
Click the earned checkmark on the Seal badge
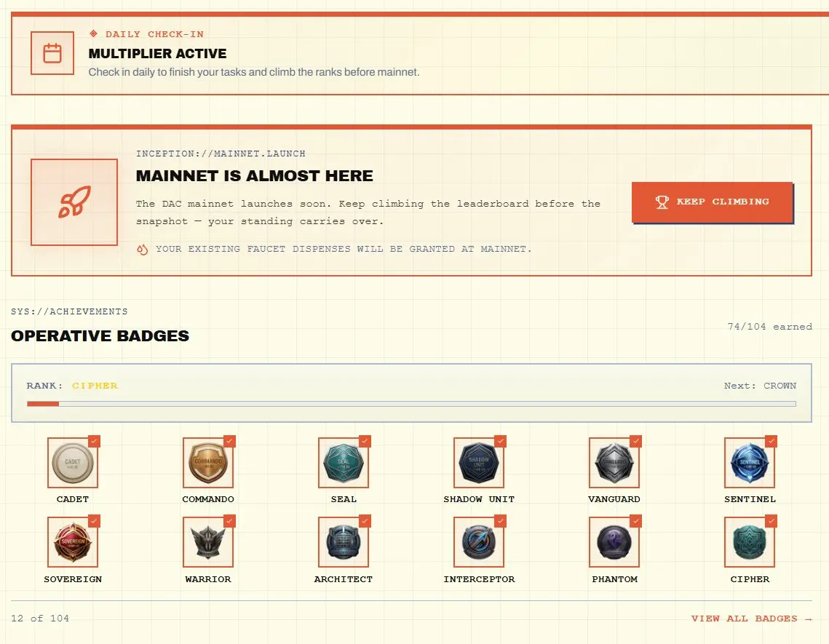(365, 441)
